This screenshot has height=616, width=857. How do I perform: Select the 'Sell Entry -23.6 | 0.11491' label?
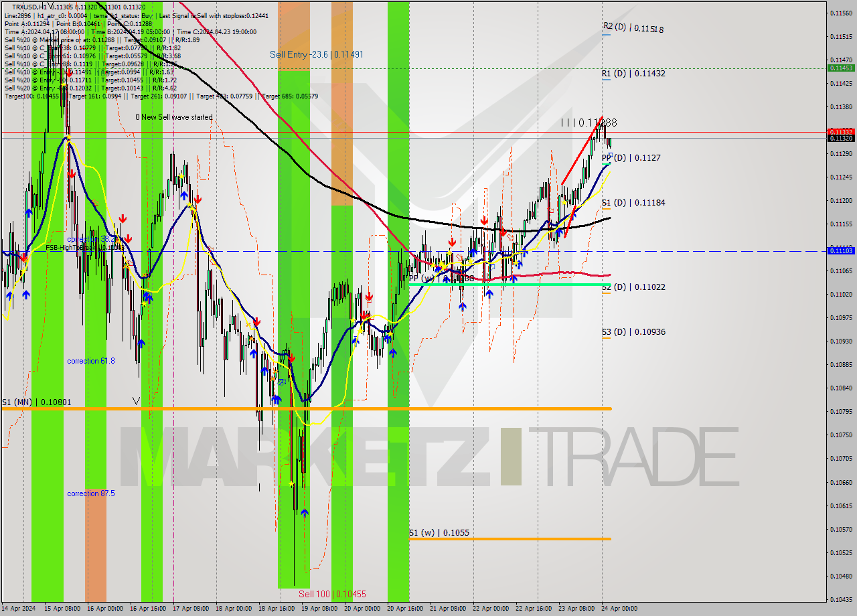click(317, 54)
